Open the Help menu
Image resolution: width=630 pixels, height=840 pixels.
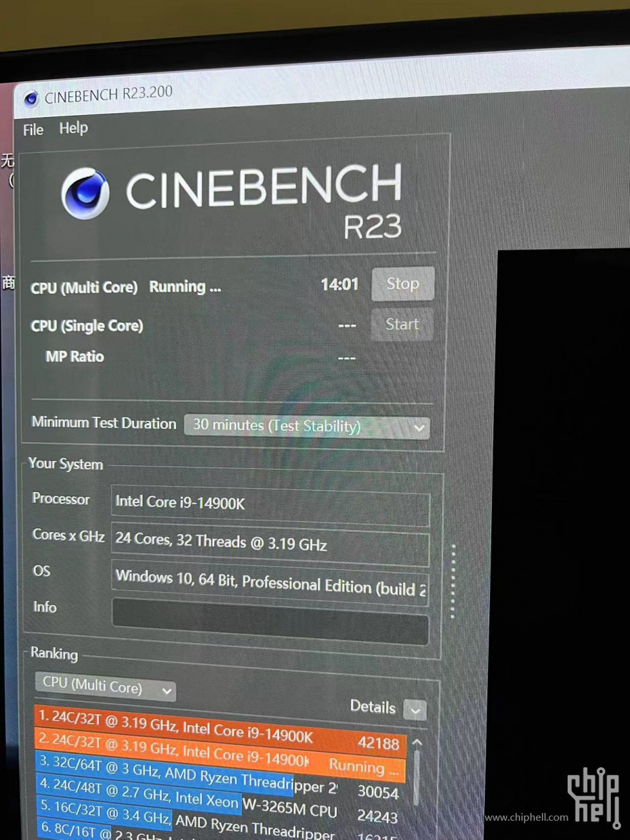[x=74, y=128]
